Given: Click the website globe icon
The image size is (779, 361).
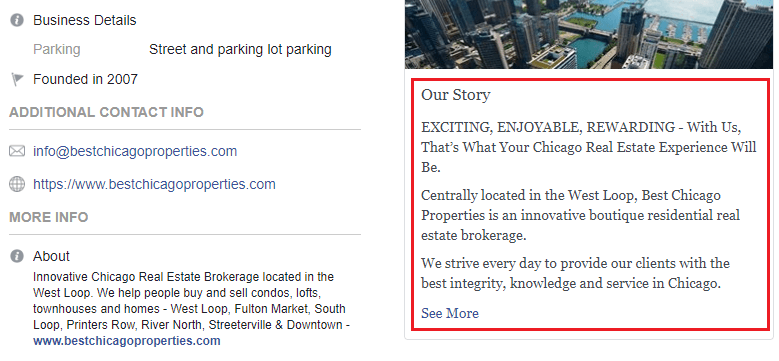Looking at the screenshot, I should [17, 184].
